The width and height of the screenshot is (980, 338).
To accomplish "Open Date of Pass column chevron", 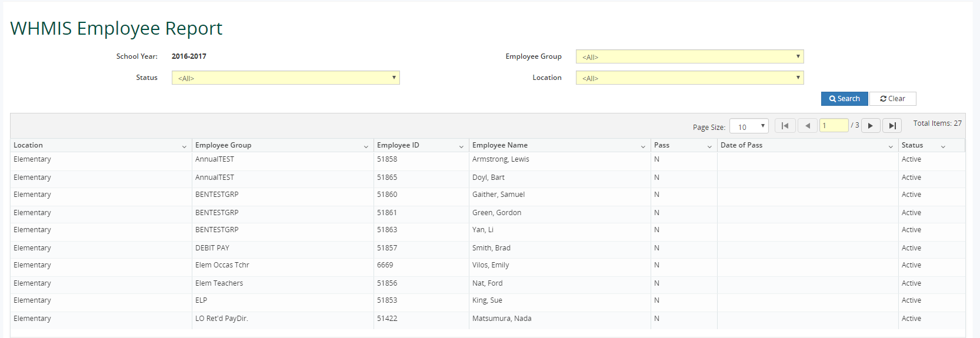I will 891,146.
